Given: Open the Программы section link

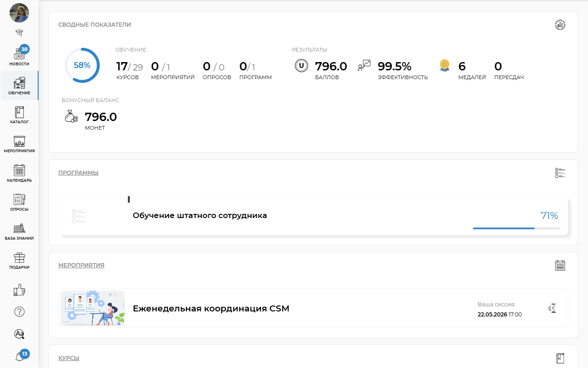Looking at the screenshot, I should click(x=79, y=173).
